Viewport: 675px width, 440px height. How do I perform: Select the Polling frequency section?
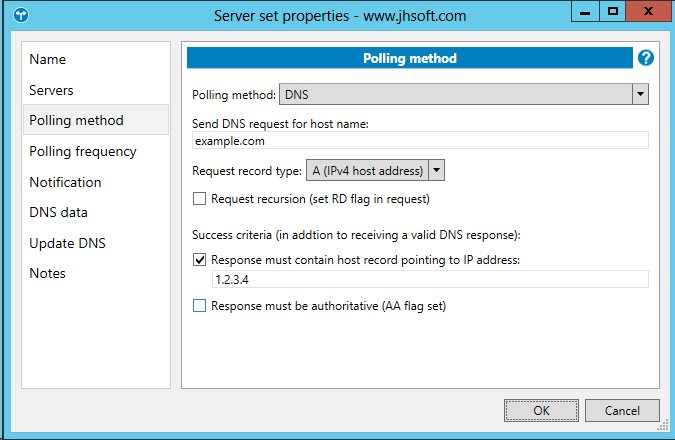83,151
